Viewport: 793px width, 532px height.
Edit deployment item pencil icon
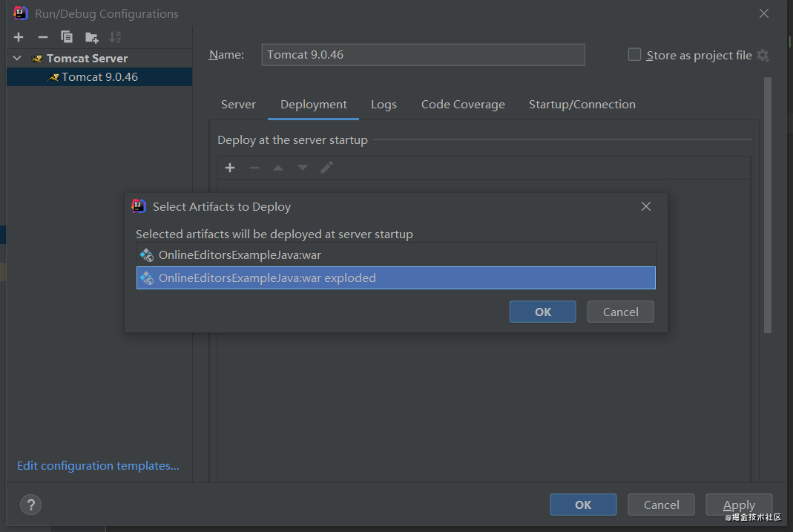point(326,168)
